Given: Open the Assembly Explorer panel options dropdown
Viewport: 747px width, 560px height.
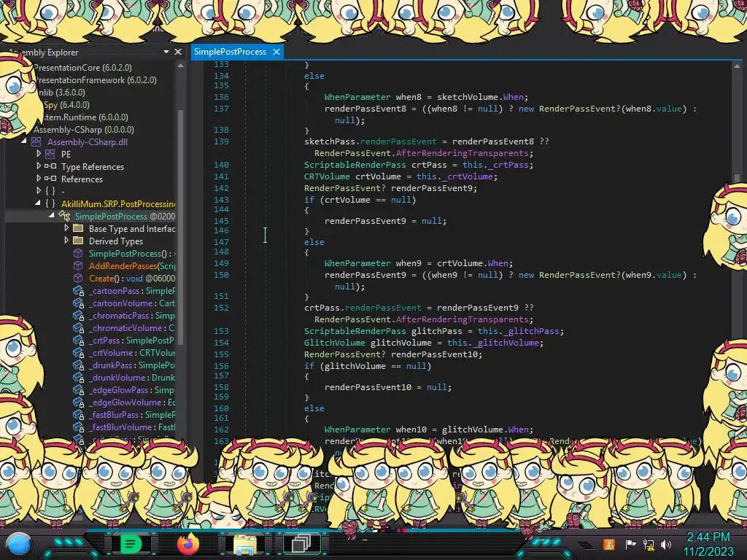Looking at the screenshot, I should pos(166,52).
